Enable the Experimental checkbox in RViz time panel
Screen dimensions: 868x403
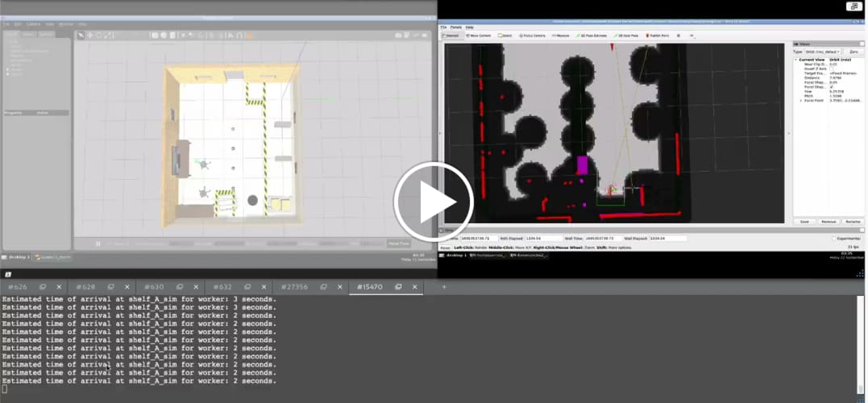[834, 239]
